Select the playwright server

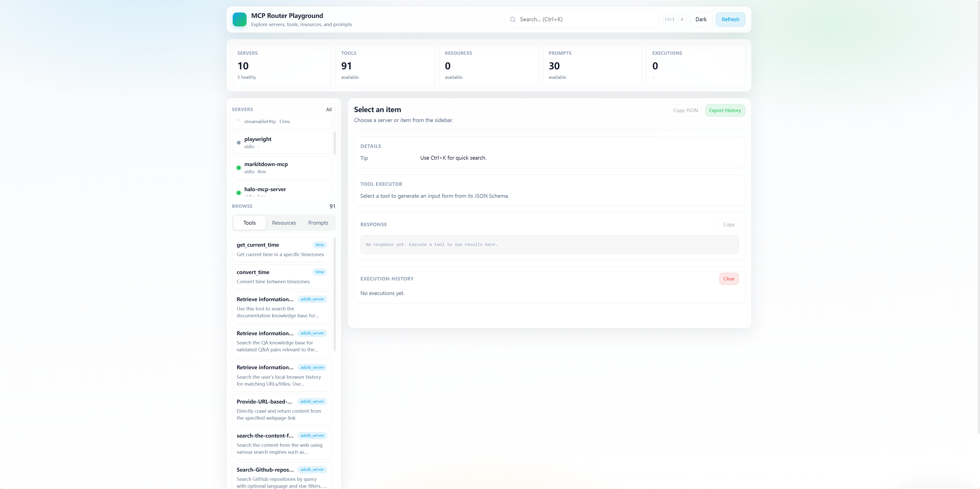pos(282,143)
